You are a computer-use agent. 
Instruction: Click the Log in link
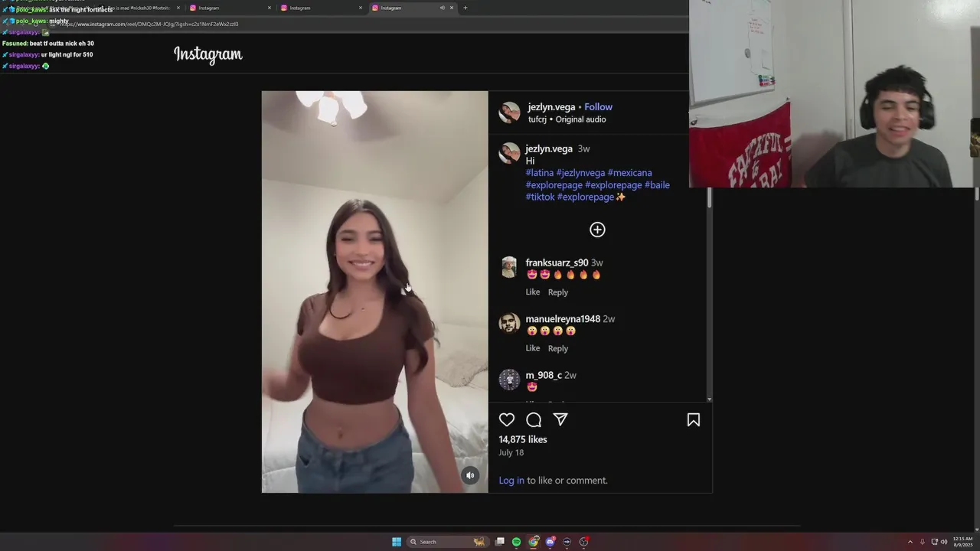coord(511,481)
